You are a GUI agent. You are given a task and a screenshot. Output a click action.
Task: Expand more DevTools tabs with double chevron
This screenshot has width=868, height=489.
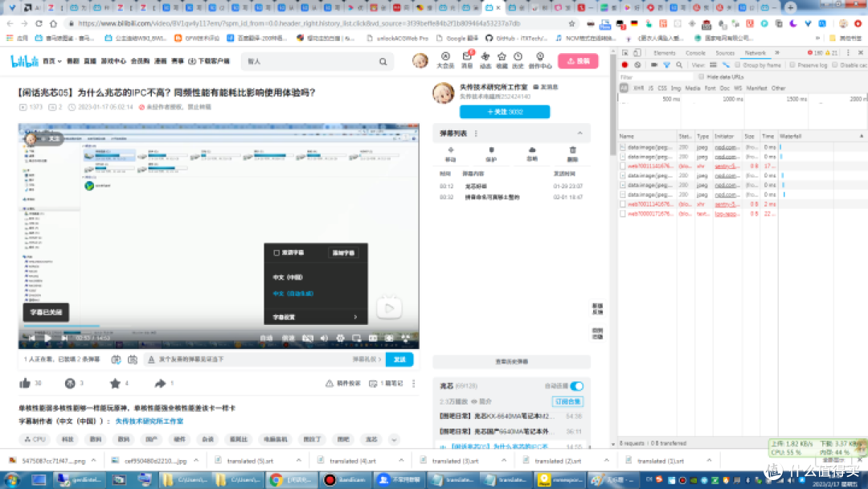coord(776,52)
